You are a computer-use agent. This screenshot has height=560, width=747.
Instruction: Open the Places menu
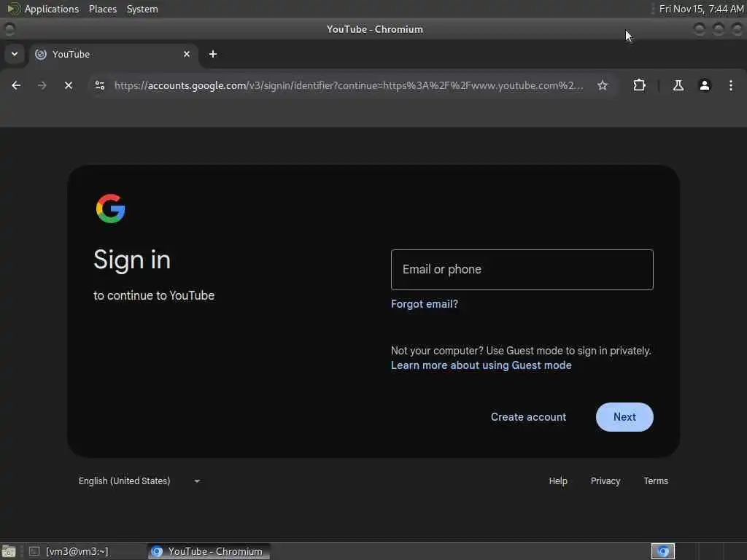point(102,9)
